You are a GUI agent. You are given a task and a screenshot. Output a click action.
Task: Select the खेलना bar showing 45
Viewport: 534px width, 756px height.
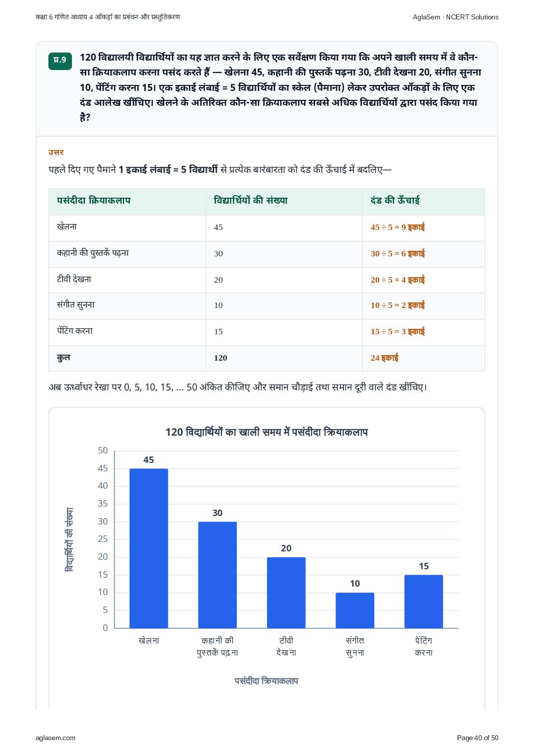tap(149, 548)
